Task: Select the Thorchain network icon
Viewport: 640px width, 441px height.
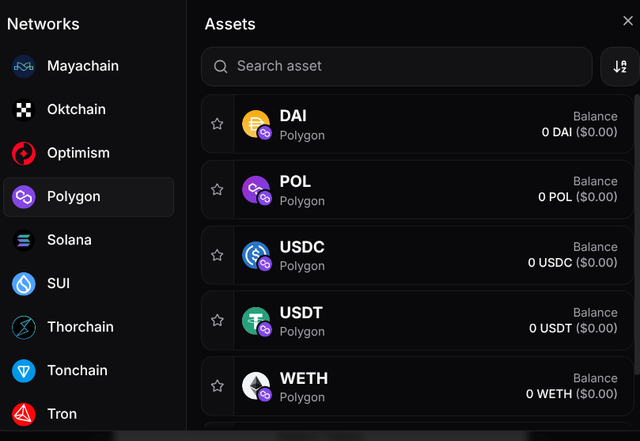Action: pyautogui.click(x=24, y=327)
